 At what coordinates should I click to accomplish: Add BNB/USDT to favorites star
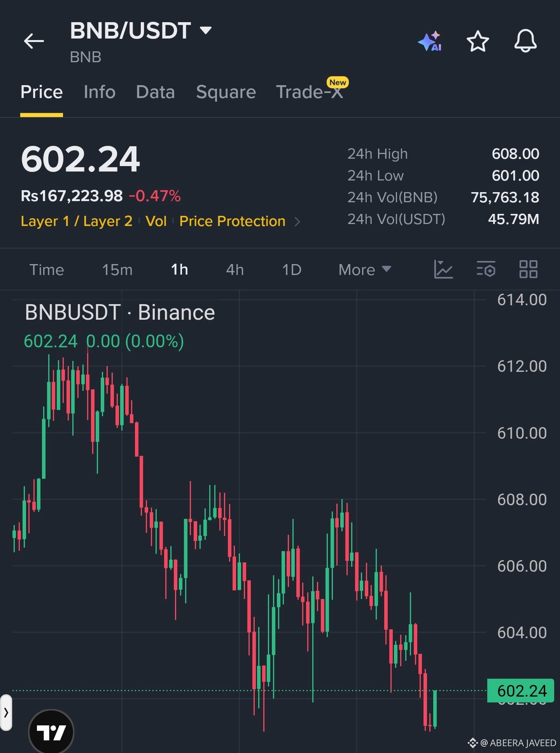coord(478,41)
